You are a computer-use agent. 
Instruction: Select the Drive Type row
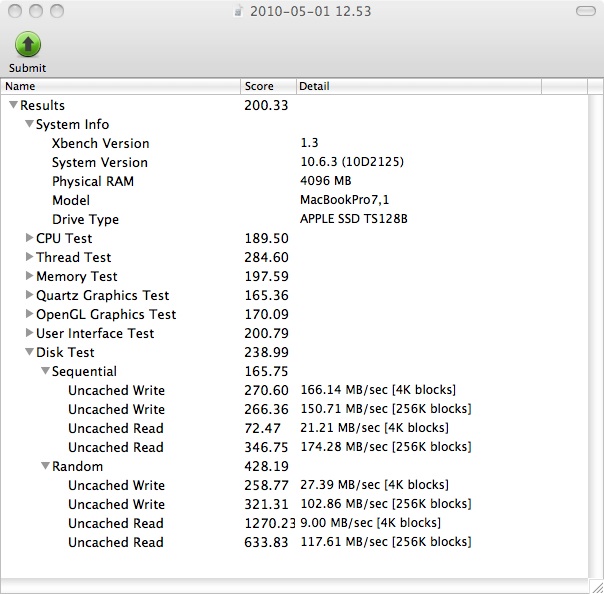tap(294, 219)
